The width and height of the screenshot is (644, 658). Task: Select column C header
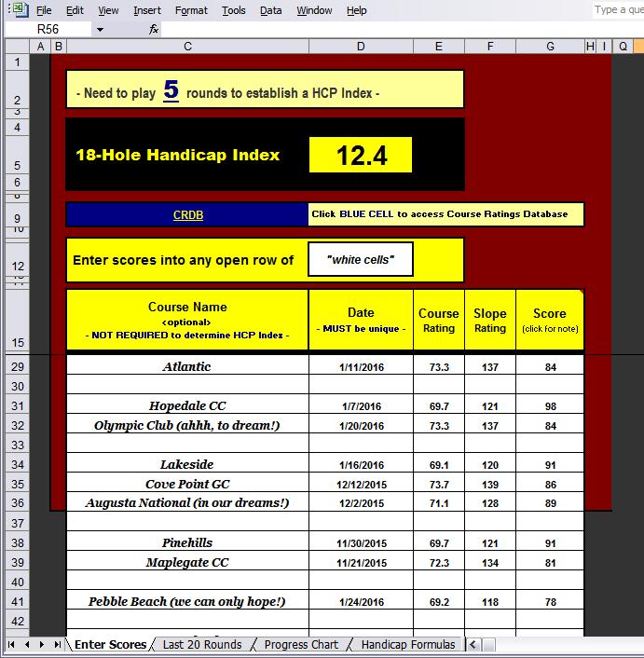pyautogui.click(x=187, y=47)
